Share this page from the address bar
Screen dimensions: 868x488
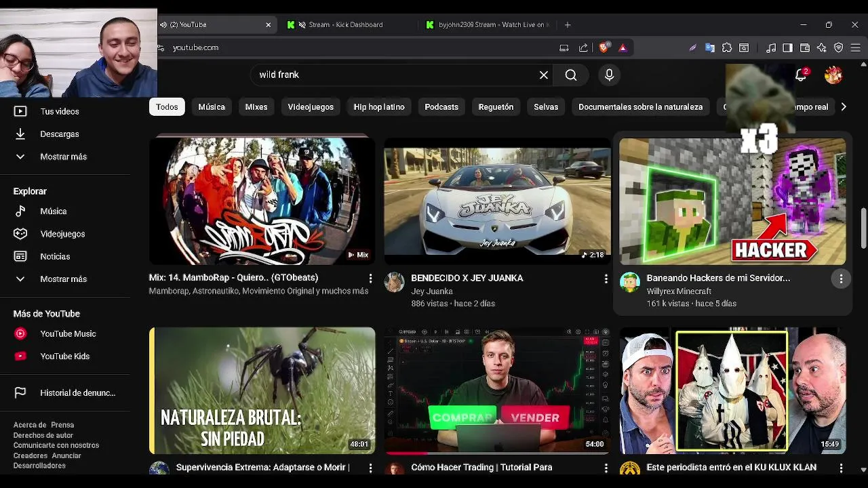(x=583, y=47)
